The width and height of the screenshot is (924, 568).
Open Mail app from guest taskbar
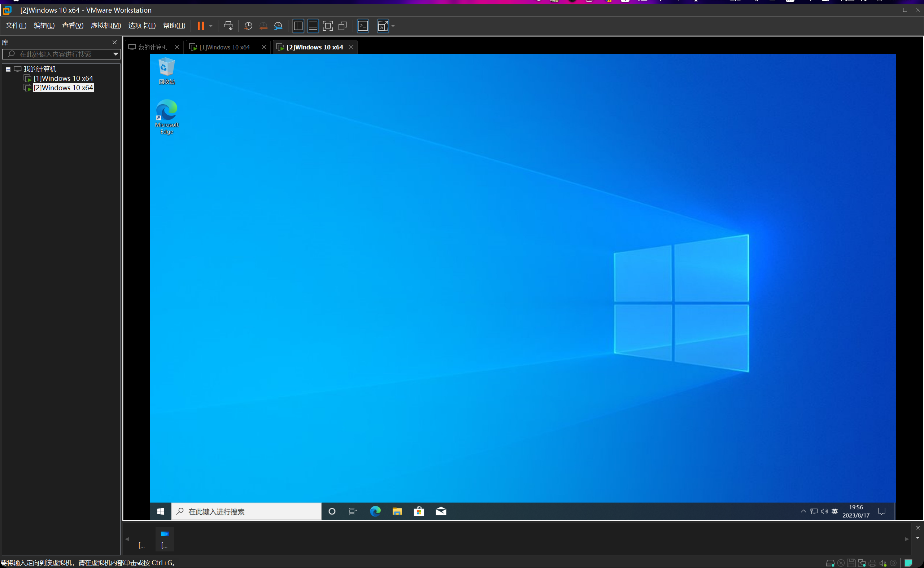(x=441, y=511)
